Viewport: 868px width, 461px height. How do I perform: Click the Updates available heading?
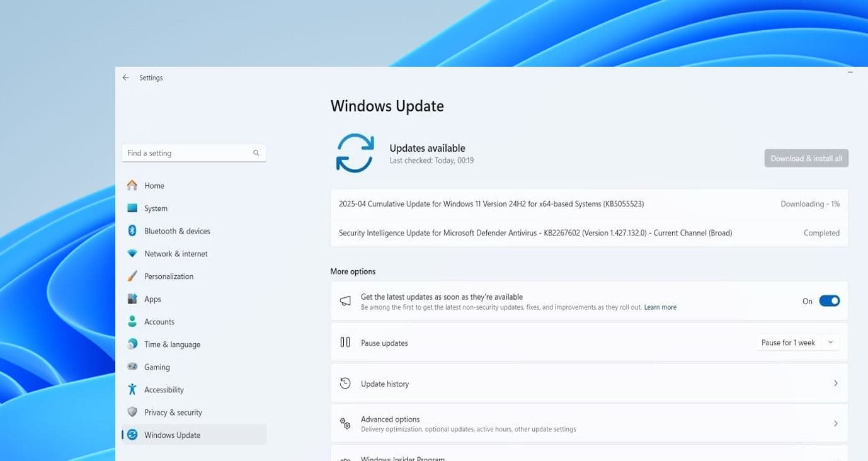(427, 148)
